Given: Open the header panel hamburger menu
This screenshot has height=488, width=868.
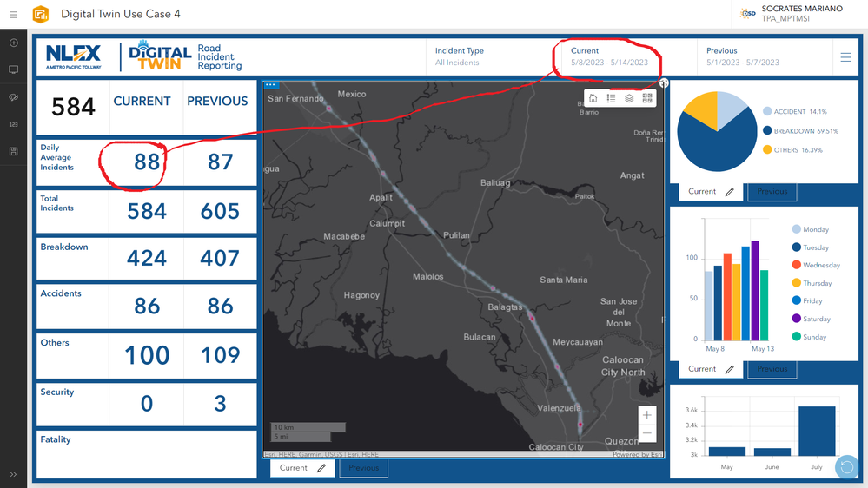Looking at the screenshot, I should [x=845, y=57].
